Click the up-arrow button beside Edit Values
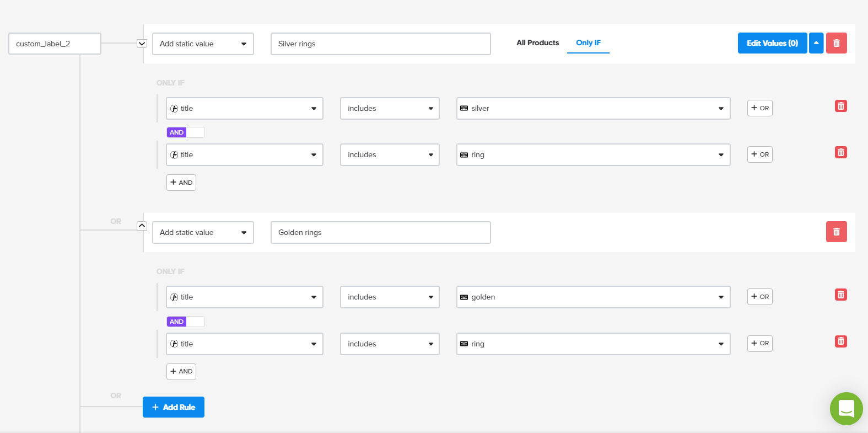Image resolution: width=868 pixels, height=433 pixels. tap(816, 43)
